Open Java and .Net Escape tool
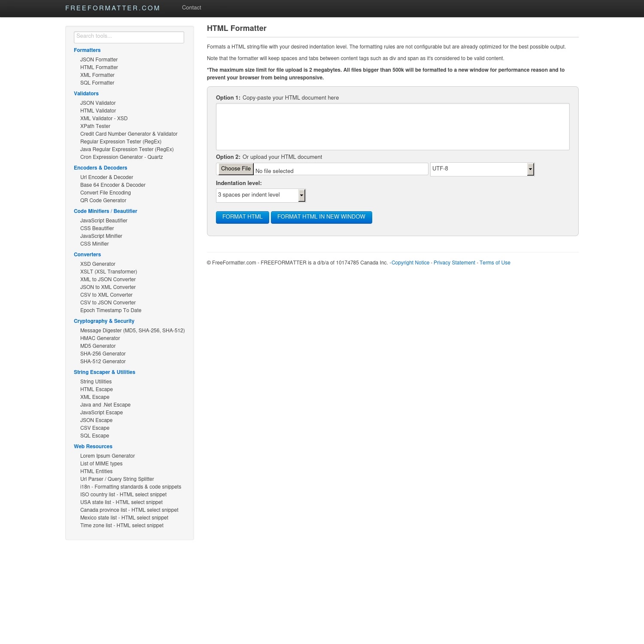 point(105,405)
